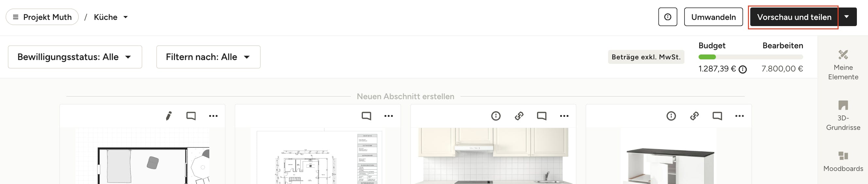Expand the Filtern nach: Alle dropdown
This screenshot has width=868, height=184.
click(x=208, y=57)
